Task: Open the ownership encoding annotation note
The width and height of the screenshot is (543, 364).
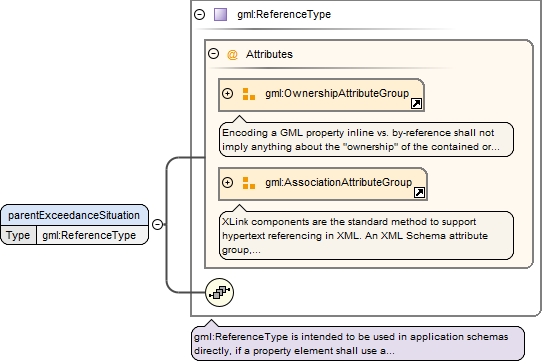Action: 366,140
